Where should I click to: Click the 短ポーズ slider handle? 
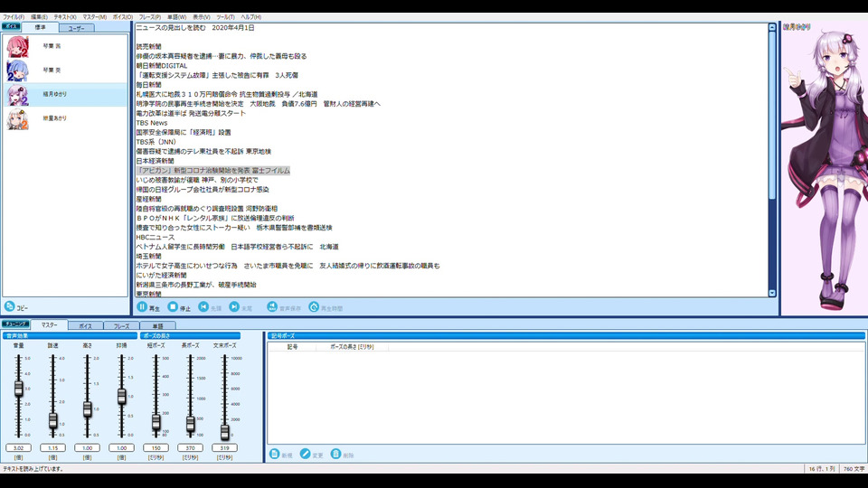click(x=156, y=422)
